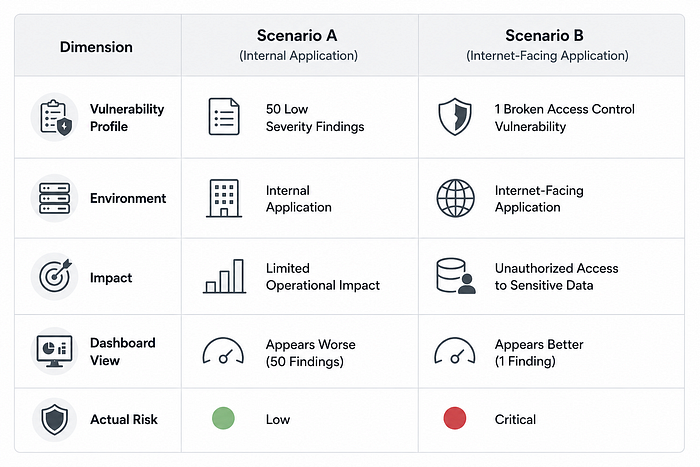Image resolution: width=700 pixels, height=467 pixels.
Task: Click the document list icon for 50 findings
Action: click(x=224, y=117)
